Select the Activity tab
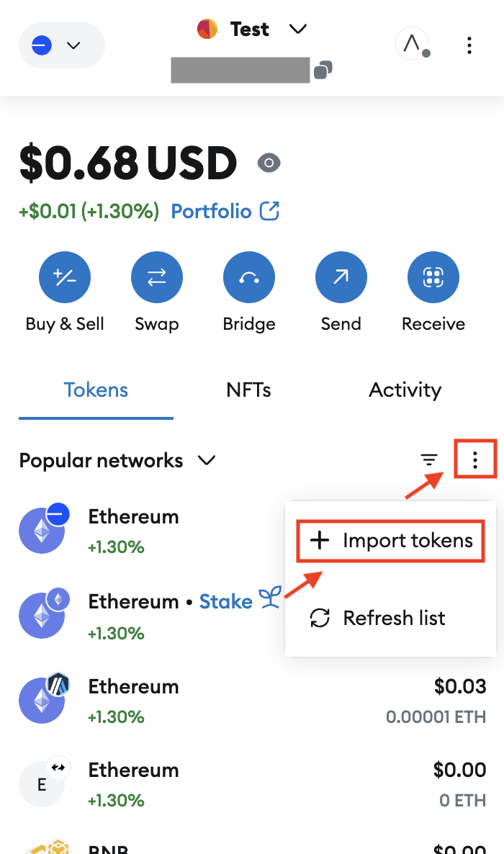This screenshot has width=504, height=854. click(405, 390)
